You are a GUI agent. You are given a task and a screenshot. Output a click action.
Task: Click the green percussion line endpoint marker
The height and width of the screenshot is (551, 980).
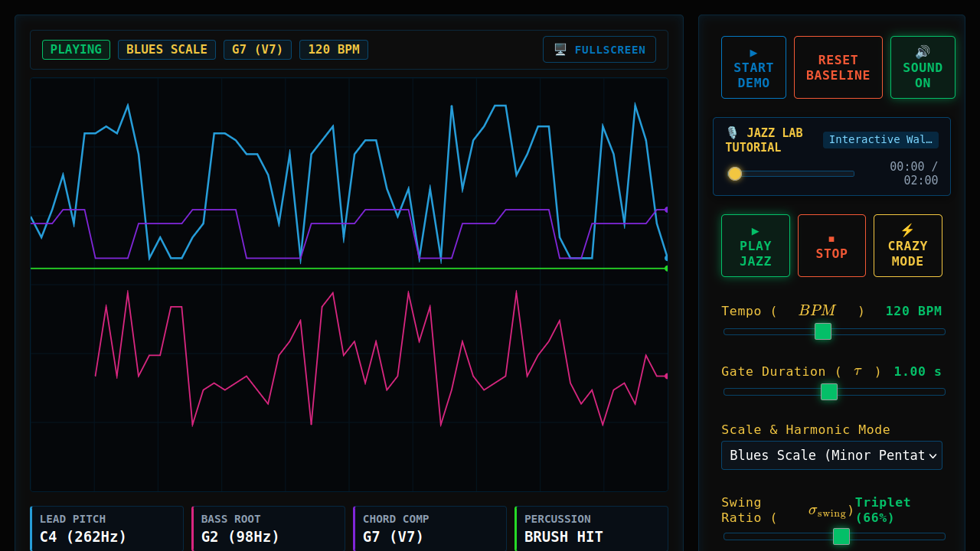click(x=666, y=269)
